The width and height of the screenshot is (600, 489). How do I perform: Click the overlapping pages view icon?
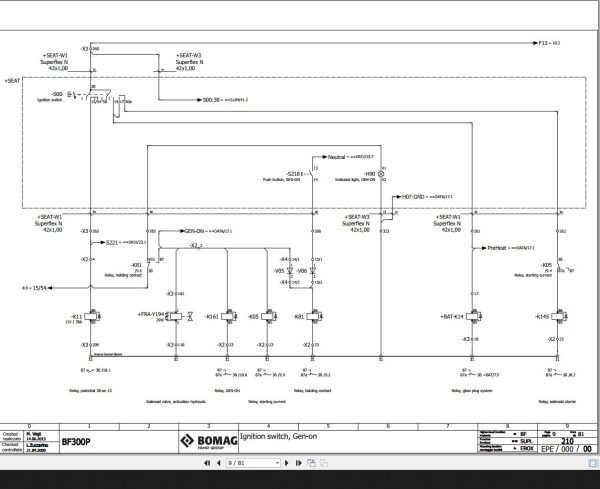point(311,463)
